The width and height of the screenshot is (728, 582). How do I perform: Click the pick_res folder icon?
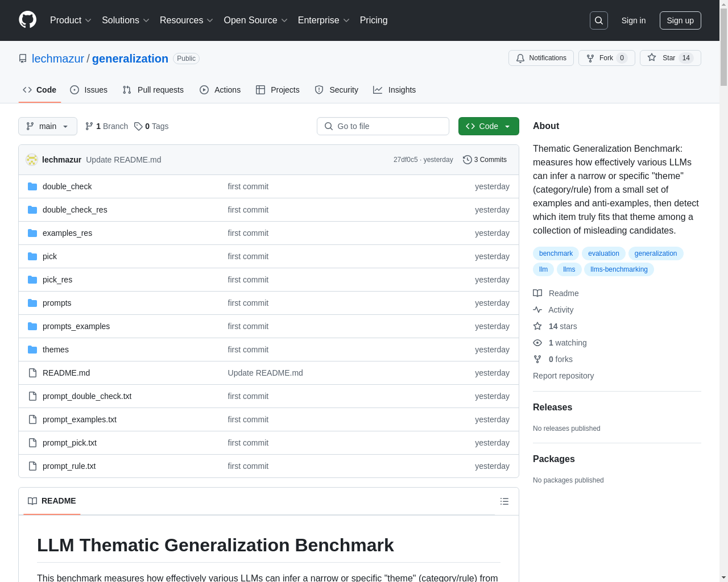point(32,280)
